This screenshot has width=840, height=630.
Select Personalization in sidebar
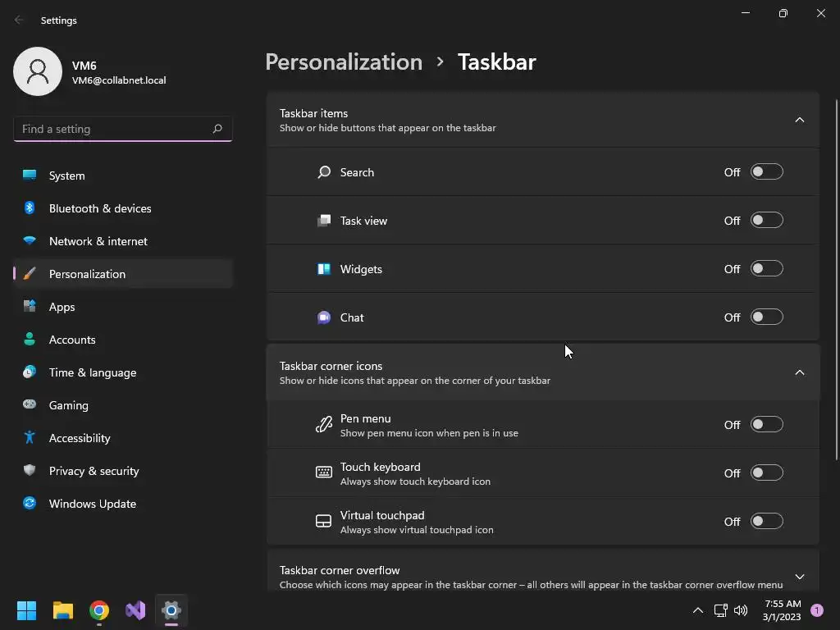(123, 274)
